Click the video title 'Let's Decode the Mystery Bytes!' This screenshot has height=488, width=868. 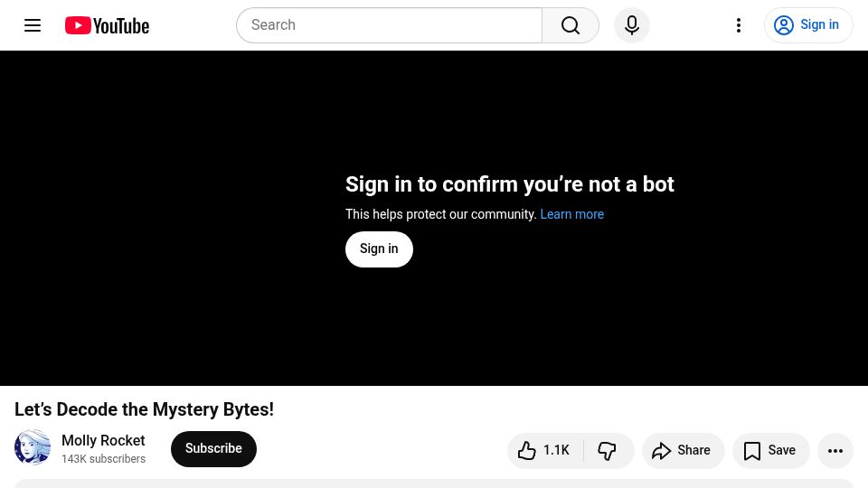coord(144,409)
